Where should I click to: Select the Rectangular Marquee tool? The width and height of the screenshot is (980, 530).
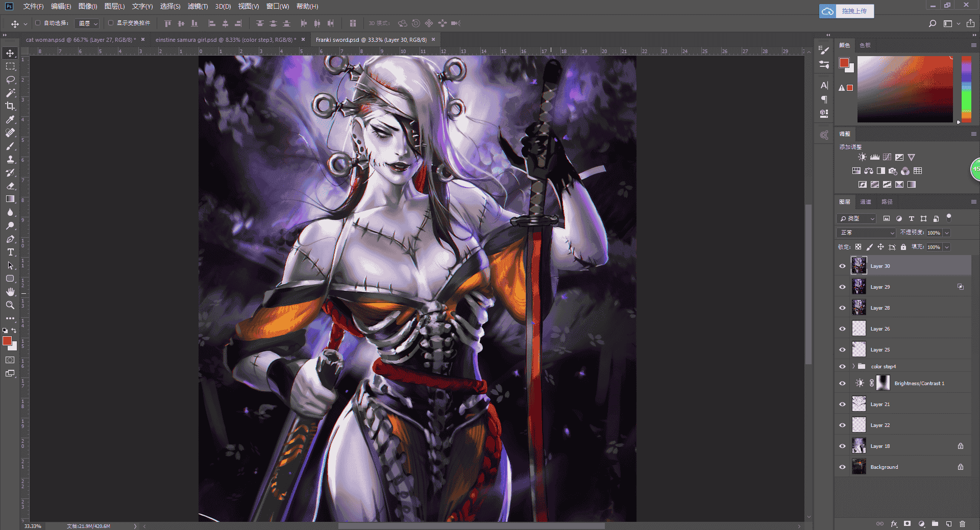coord(10,66)
